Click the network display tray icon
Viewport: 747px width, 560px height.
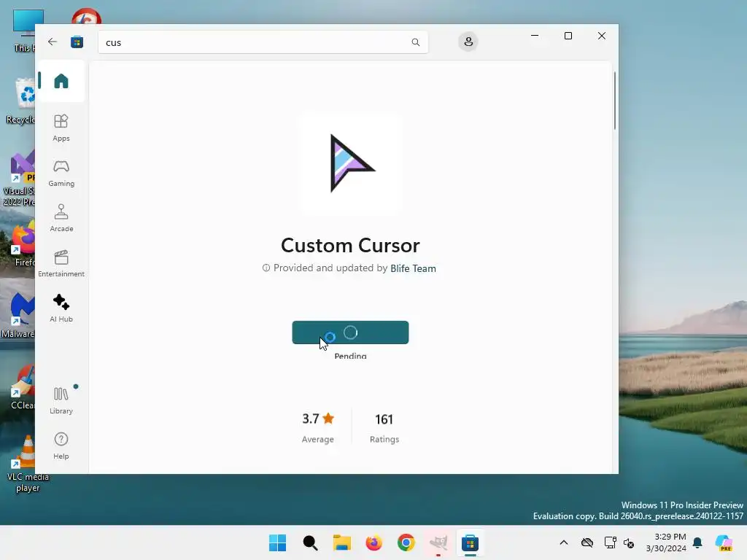point(611,542)
